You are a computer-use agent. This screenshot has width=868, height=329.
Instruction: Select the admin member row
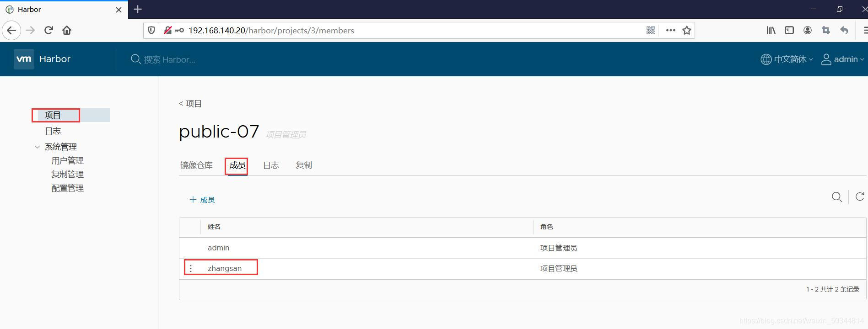tap(522, 248)
